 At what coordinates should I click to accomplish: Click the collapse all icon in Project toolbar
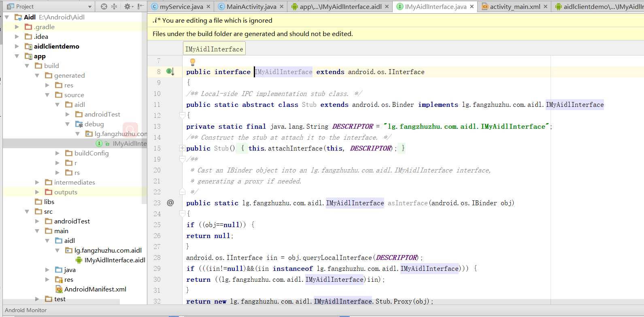[114, 6]
